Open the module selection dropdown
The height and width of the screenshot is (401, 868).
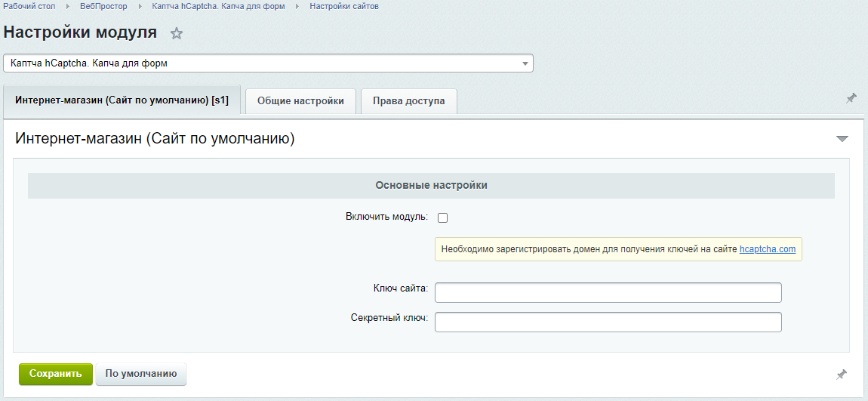tap(268, 63)
